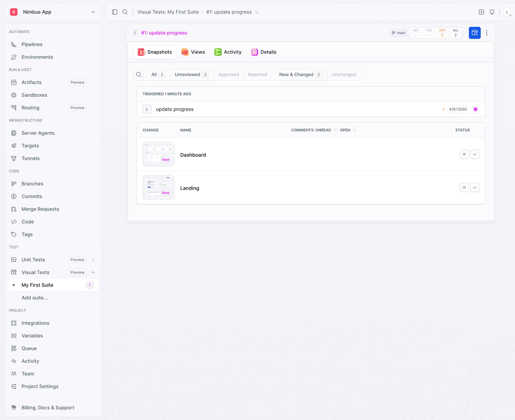
Task: Open the Variables sidebar item
Action: click(x=53, y=336)
